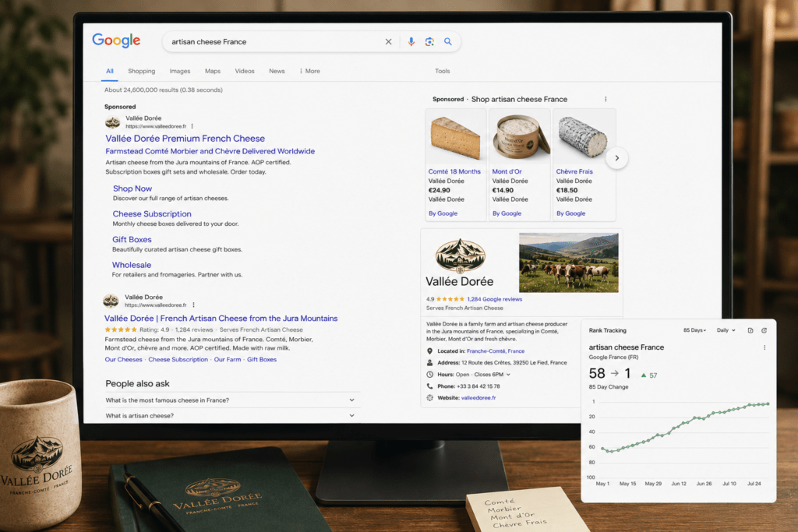Click the export icon in Rank Tracking
Image resolution: width=798 pixels, height=532 pixels.
pos(750,330)
